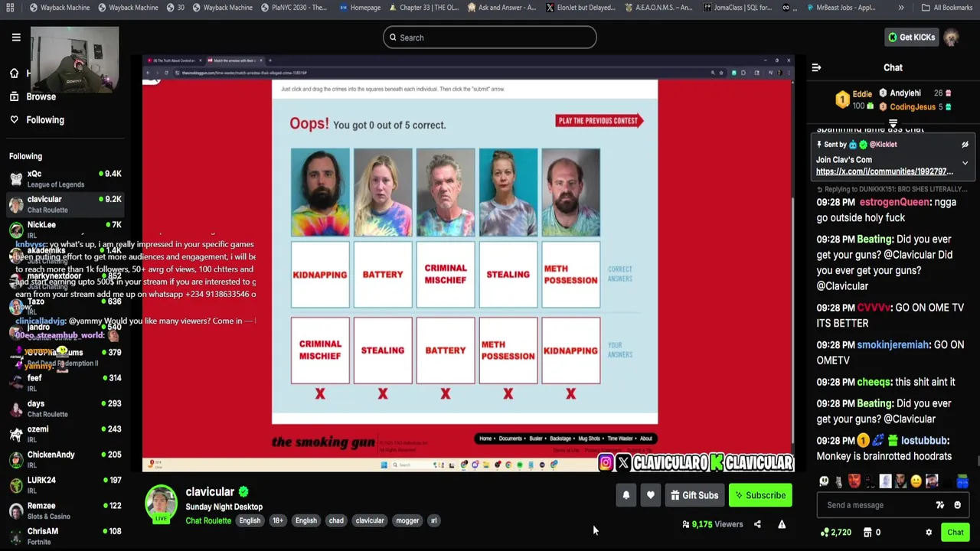Open the Homepage bookmark
The image size is (980, 551).
click(360, 7)
